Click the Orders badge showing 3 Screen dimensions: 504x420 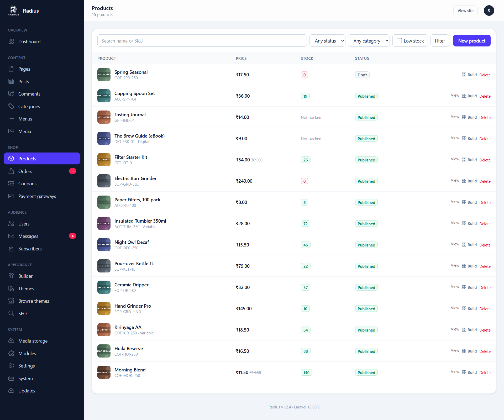coord(72,171)
